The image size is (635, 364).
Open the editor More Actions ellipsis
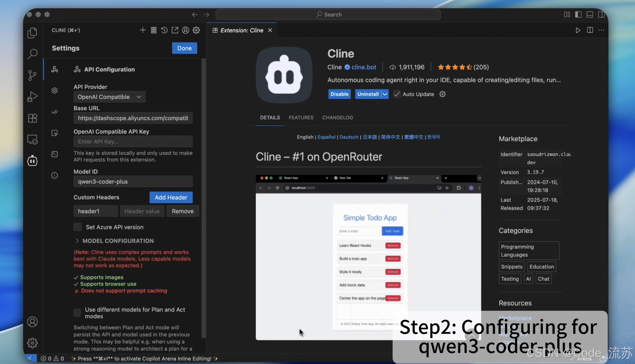[601, 30]
